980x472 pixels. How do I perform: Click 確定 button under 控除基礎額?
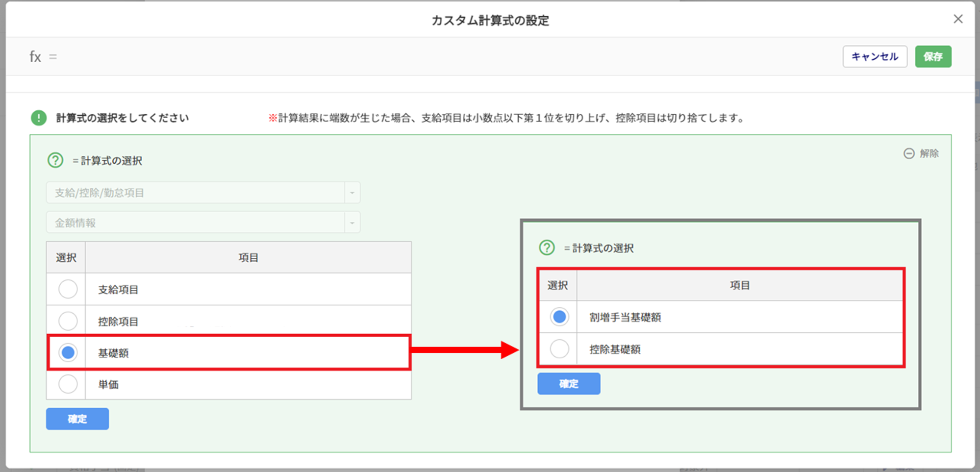pyautogui.click(x=569, y=384)
